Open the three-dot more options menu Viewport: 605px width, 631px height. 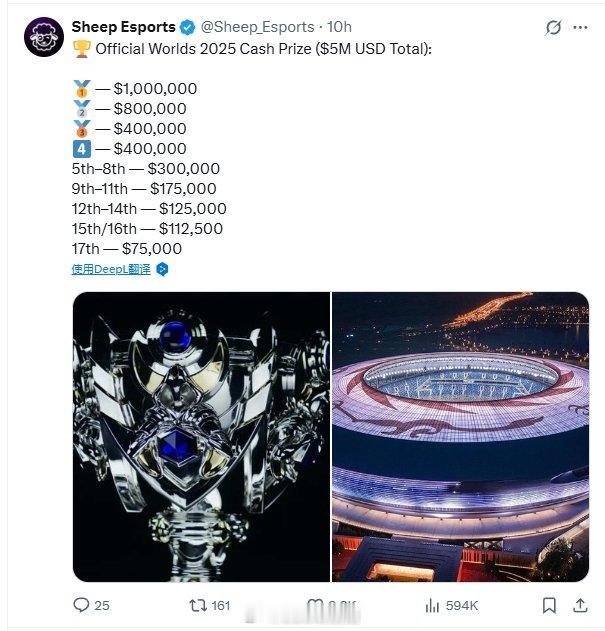coord(580,27)
